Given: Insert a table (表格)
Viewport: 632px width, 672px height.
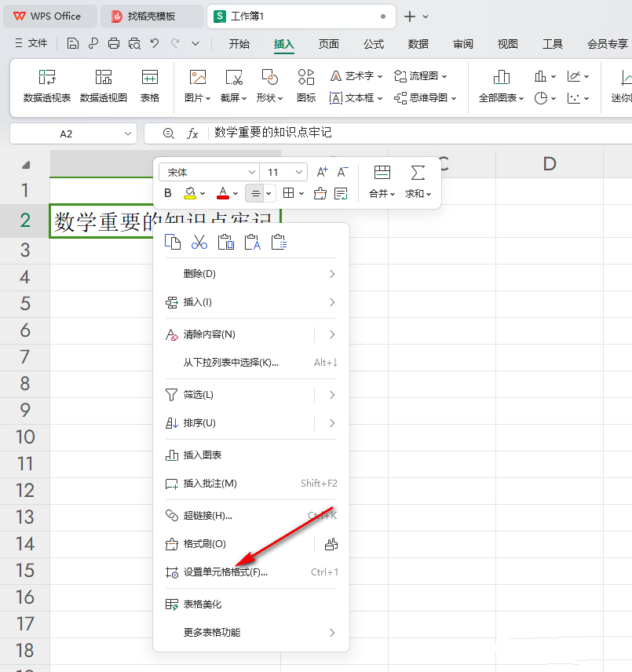Looking at the screenshot, I should (x=149, y=86).
